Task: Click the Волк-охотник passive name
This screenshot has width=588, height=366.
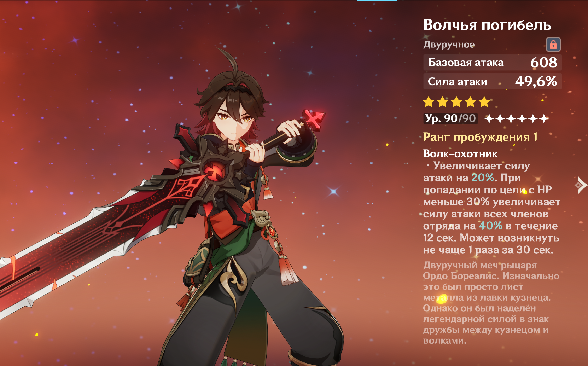Action: tap(460, 154)
